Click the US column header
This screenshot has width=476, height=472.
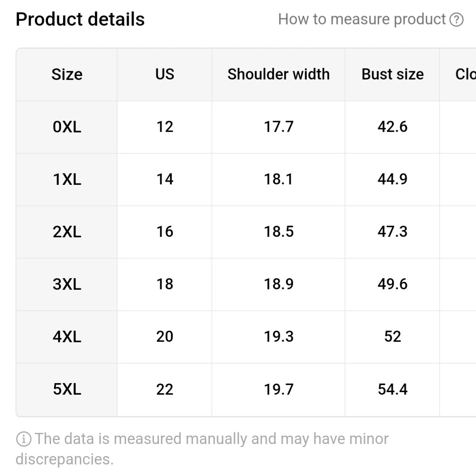coord(164,74)
